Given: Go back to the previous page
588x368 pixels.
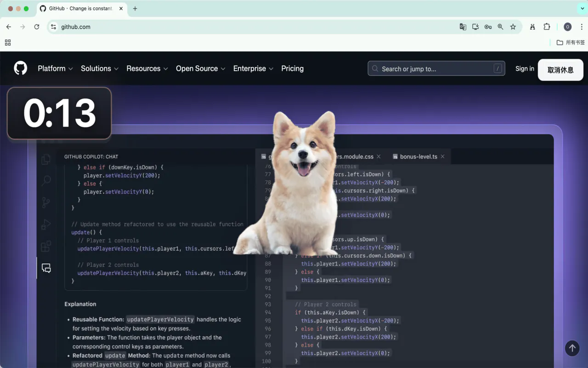Looking at the screenshot, I should pos(8,27).
